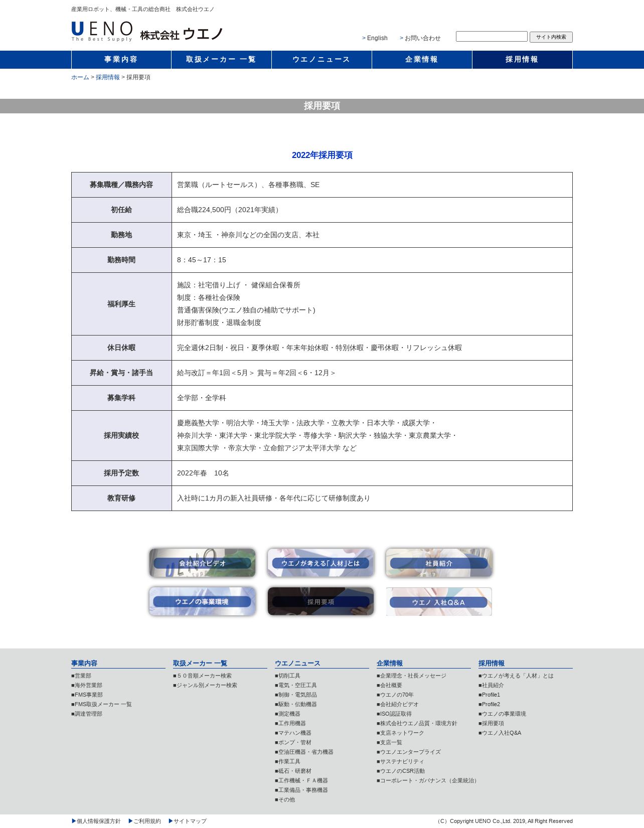Open the English language link

[377, 38]
